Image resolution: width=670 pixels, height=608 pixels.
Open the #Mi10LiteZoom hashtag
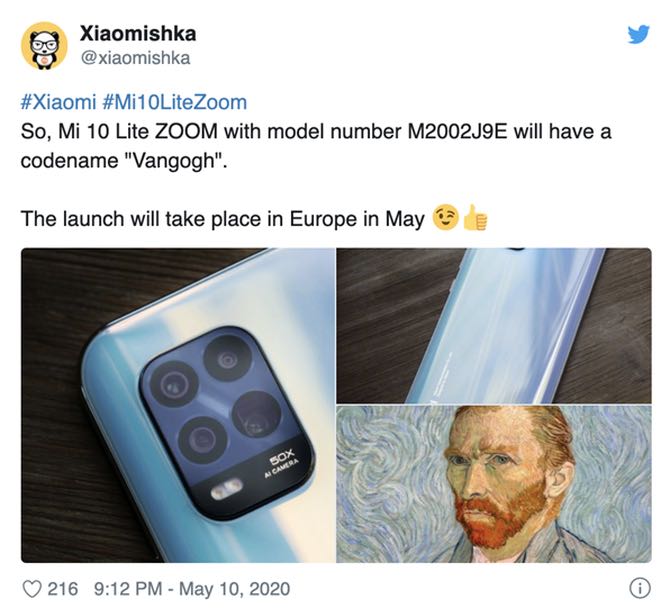click(175, 103)
